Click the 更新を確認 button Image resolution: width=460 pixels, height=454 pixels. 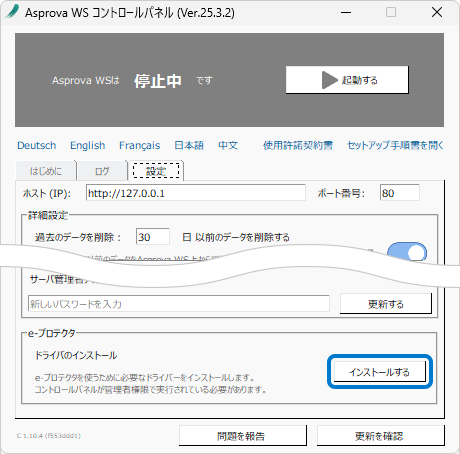[380, 436]
